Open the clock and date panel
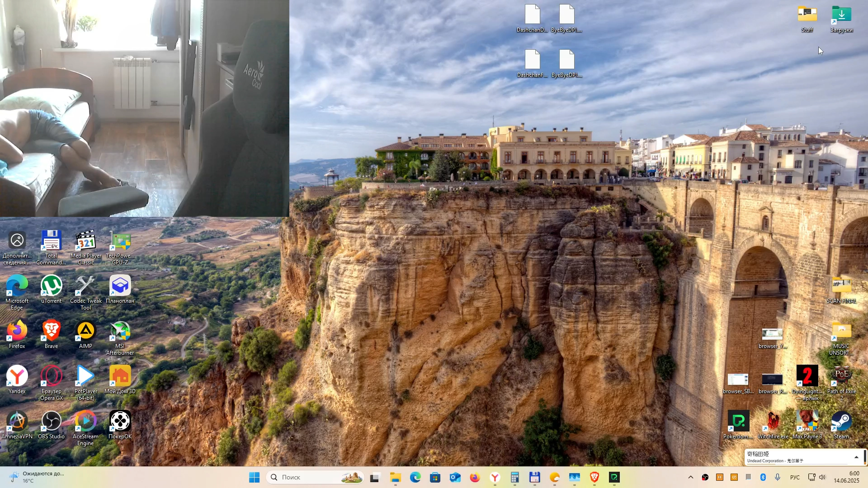Viewport: 868px width, 488px height. pos(847,477)
